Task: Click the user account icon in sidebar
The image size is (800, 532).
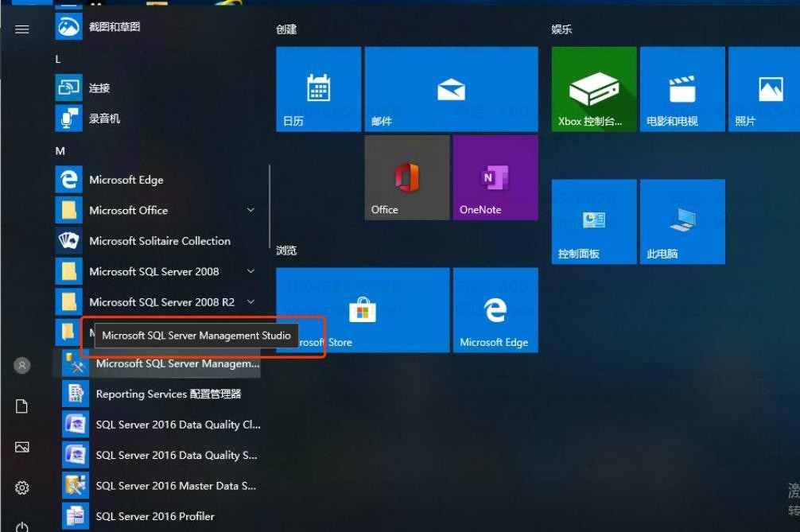Action: pos(22,365)
